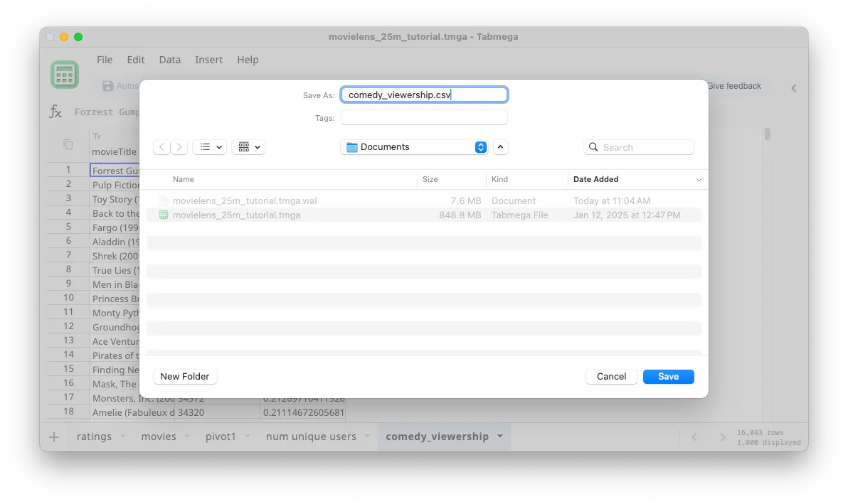Image resolution: width=848 pixels, height=504 pixels.
Task: Click the copy cell icon above row headers
Action: (x=68, y=144)
